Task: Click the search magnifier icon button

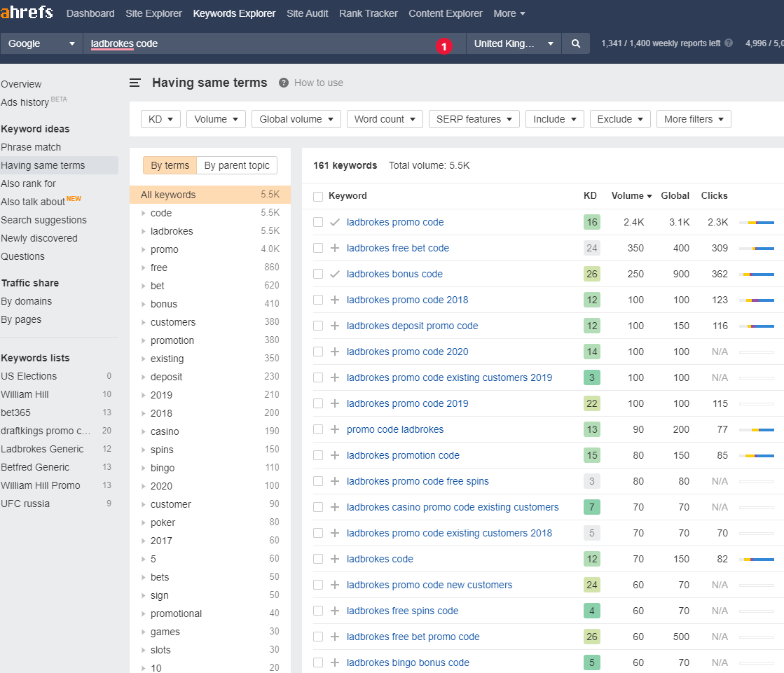Action: 575,43
